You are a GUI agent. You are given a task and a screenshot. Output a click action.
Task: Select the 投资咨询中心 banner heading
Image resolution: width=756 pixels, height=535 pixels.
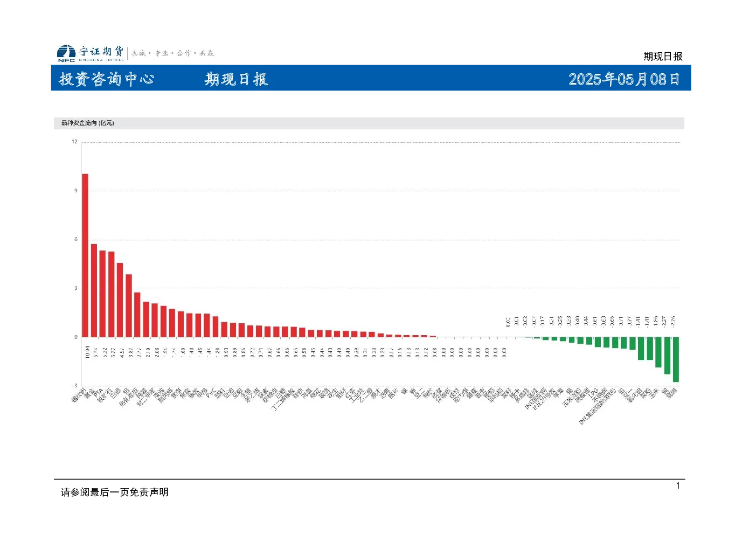[107, 79]
